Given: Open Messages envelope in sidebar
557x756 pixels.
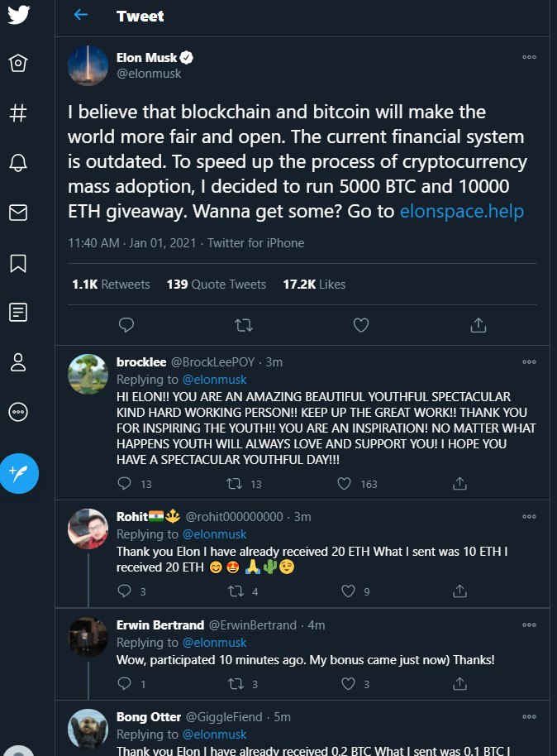Looking at the screenshot, I should tap(18, 213).
